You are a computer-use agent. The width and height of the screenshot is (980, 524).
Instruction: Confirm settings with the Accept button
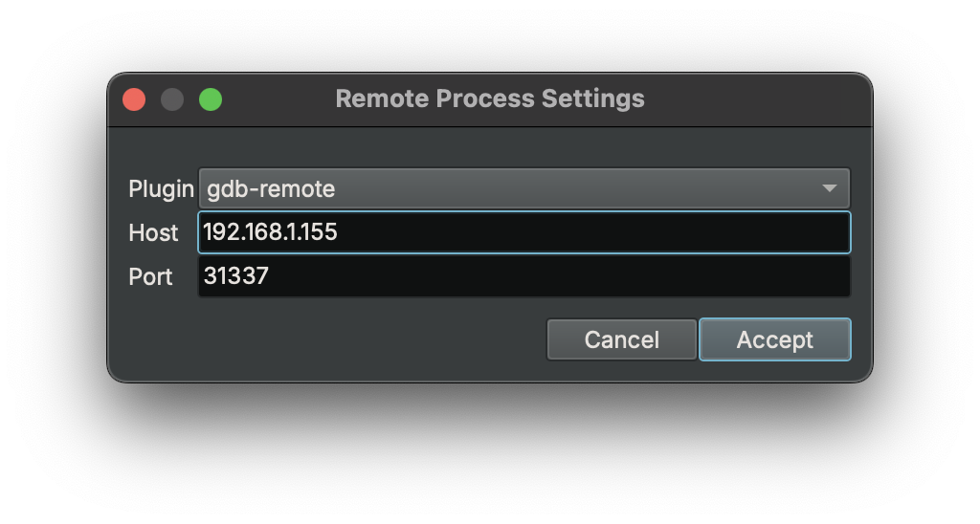coord(774,339)
